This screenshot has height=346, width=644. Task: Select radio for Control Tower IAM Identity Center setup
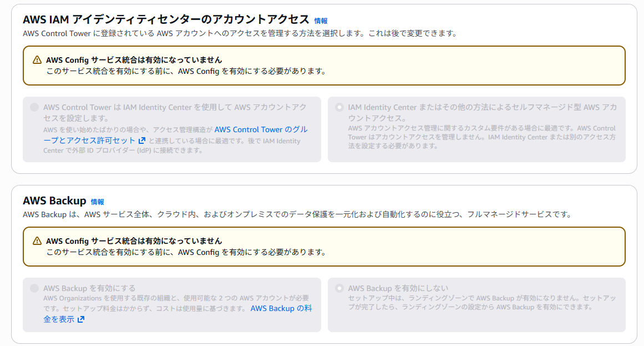[35, 107]
